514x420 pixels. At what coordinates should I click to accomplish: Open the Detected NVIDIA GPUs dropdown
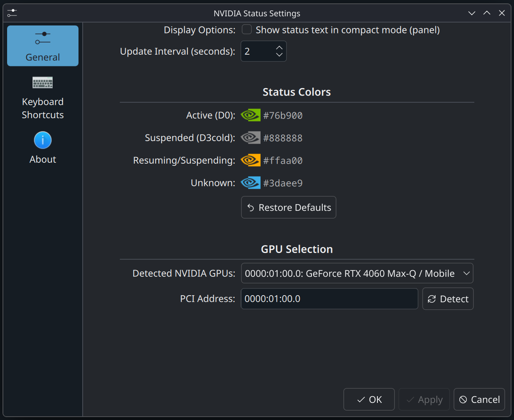point(357,273)
